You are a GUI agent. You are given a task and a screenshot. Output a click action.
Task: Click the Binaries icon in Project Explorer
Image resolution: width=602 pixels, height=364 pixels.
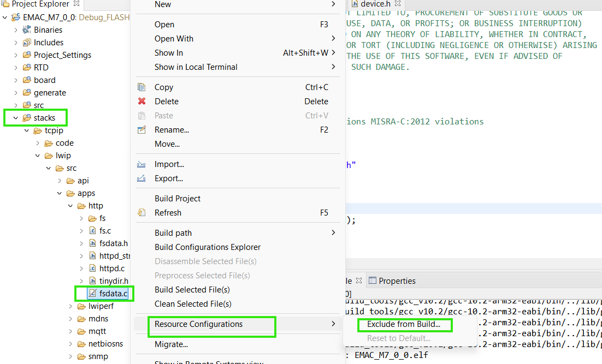[27, 29]
